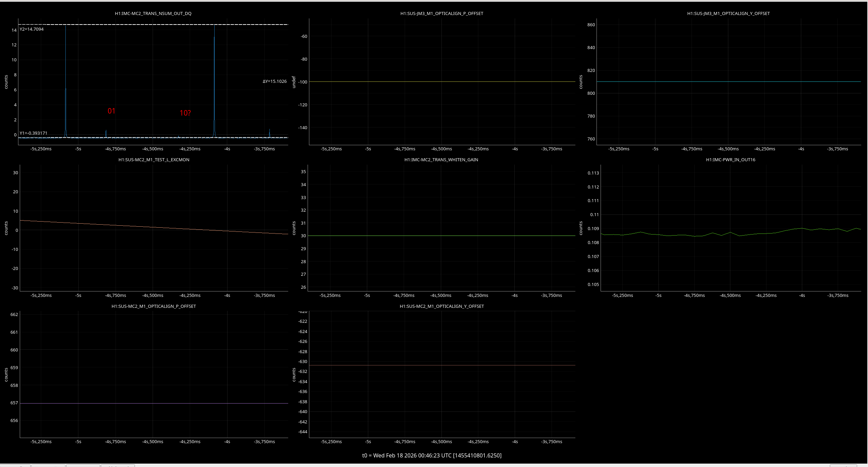The height and width of the screenshot is (467, 868).
Task: Click the 'undef' y-axis label on JM3 P_OFFSET
Action: pos(294,82)
